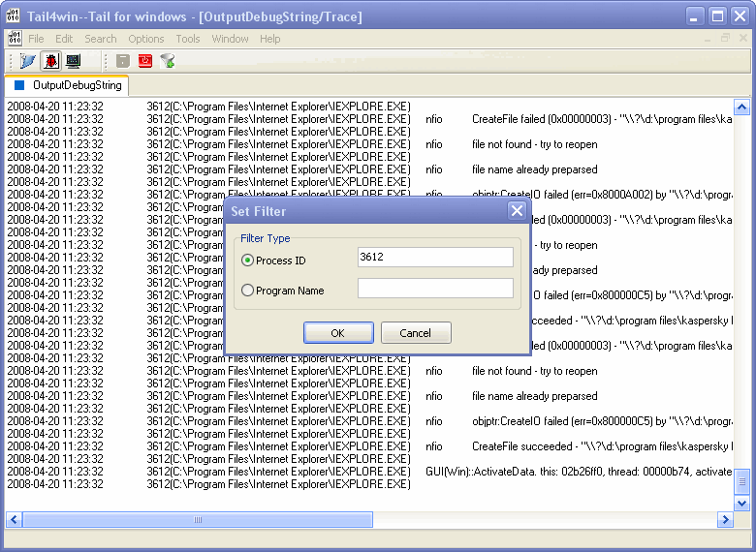
Task: Switch to the OutputDebugString tab
Action: 68,85
